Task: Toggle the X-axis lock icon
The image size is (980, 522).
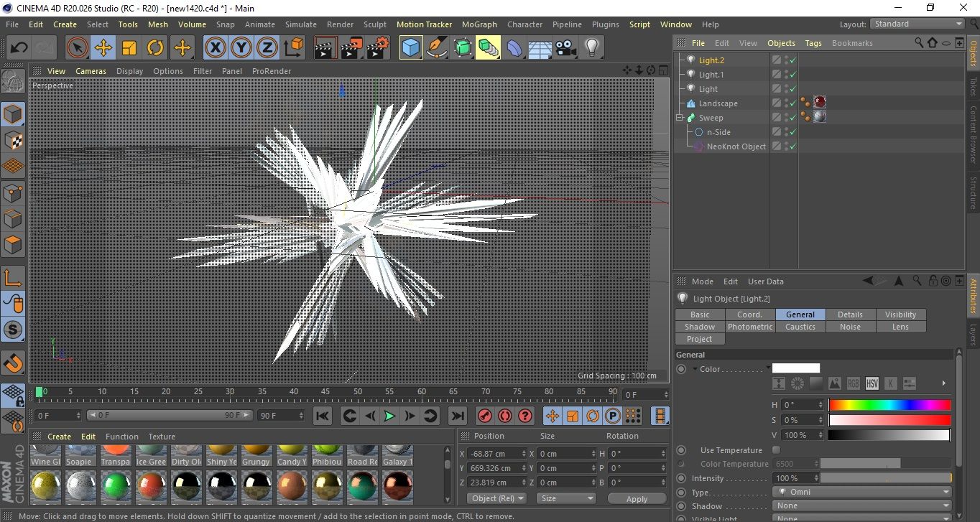Action: (215, 48)
